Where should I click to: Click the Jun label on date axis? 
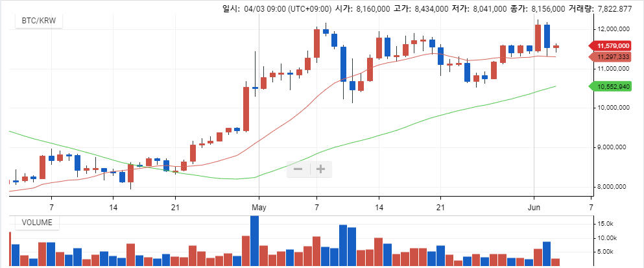[534, 208]
